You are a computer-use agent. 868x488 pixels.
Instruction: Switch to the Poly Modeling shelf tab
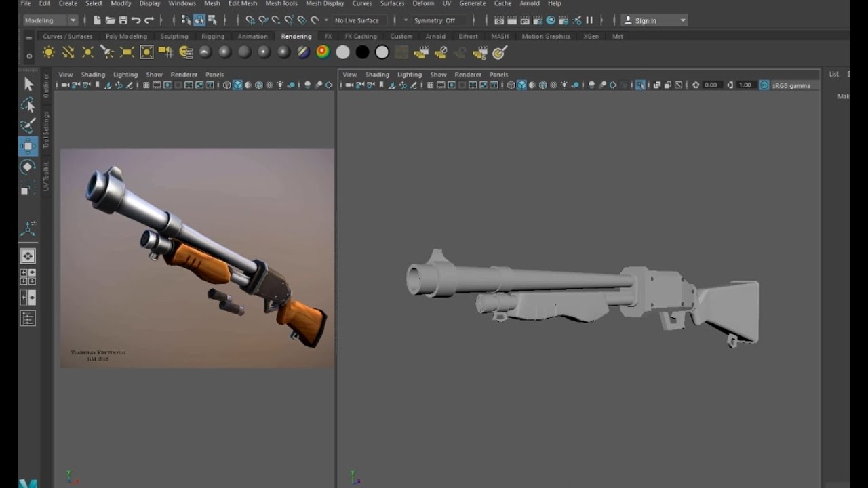(x=126, y=36)
